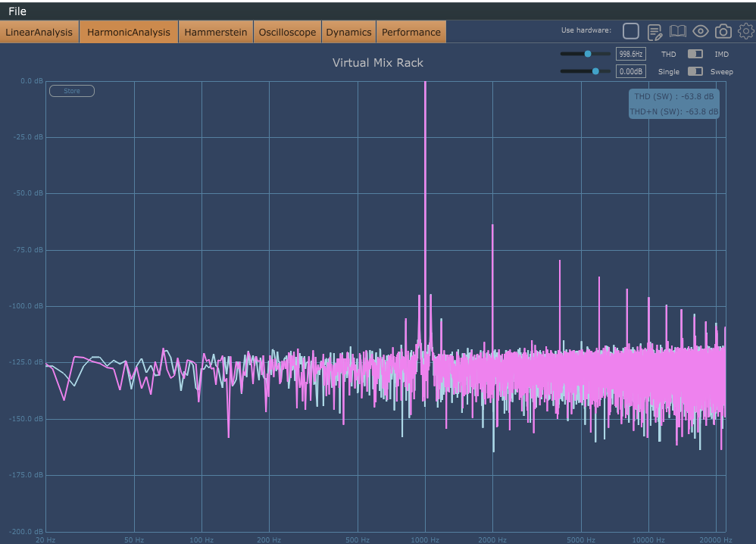Open the notes editor icon

(654, 32)
